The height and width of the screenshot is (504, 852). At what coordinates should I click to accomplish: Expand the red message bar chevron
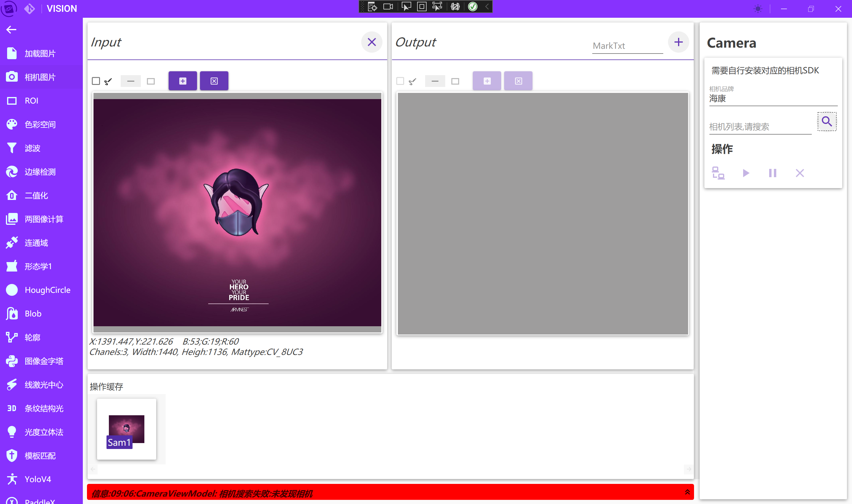point(687,492)
